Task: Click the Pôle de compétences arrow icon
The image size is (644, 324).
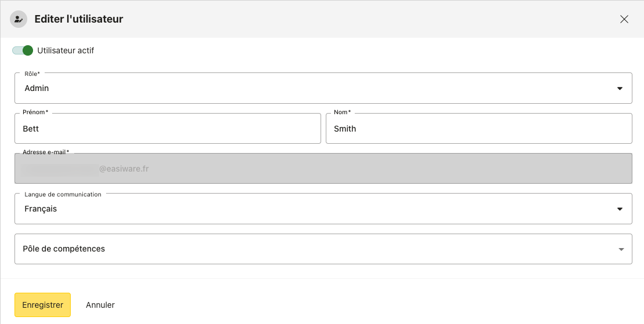Action: coord(621,249)
